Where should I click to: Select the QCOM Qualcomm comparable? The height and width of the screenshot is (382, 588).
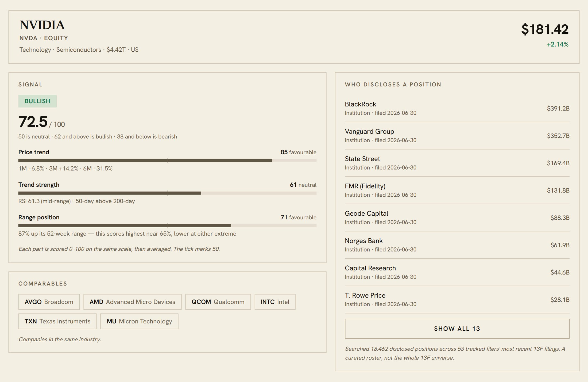pyautogui.click(x=218, y=302)
